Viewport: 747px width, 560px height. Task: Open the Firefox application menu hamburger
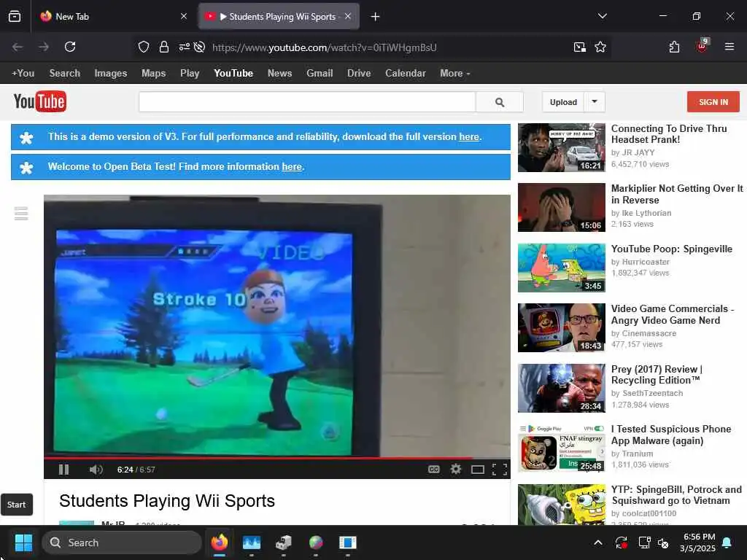pos(729,47)
